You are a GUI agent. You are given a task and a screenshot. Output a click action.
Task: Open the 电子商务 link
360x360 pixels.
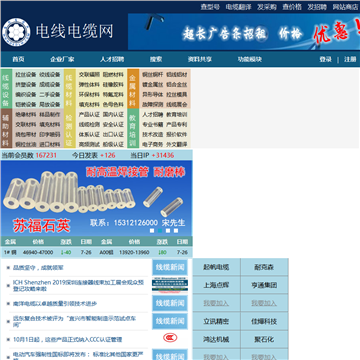click(153, 144)
